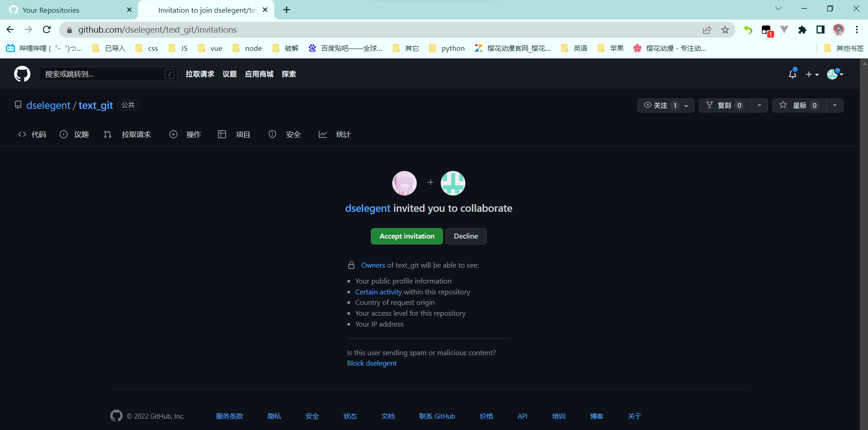Open API footer link
868x430 pixels.
(523, 416)
